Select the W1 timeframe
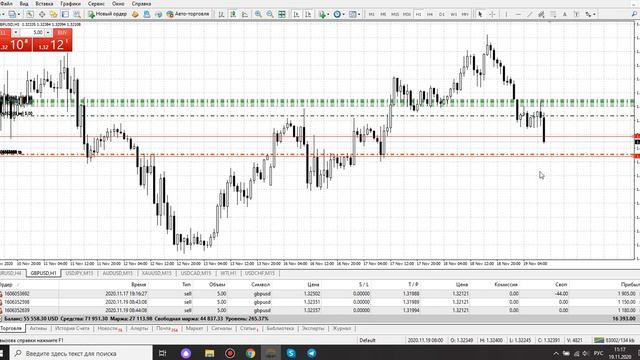The width and height of the screenshot is (640, 360). 453,14
